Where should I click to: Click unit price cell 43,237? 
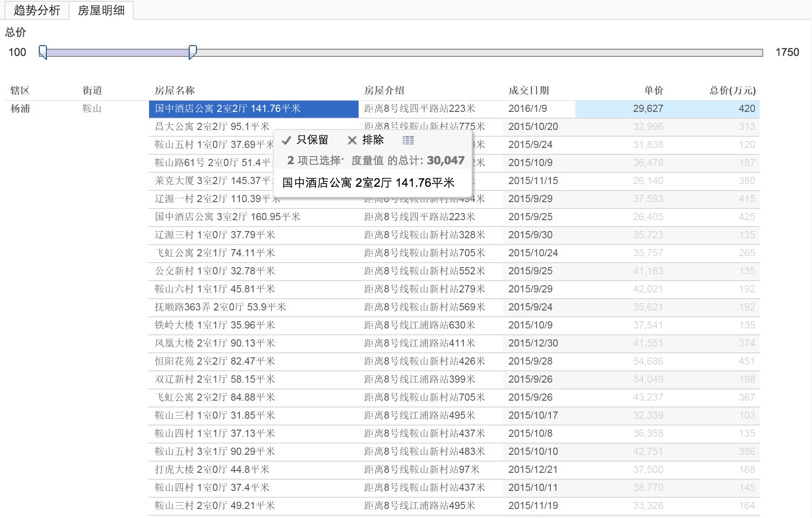(648, 397)
